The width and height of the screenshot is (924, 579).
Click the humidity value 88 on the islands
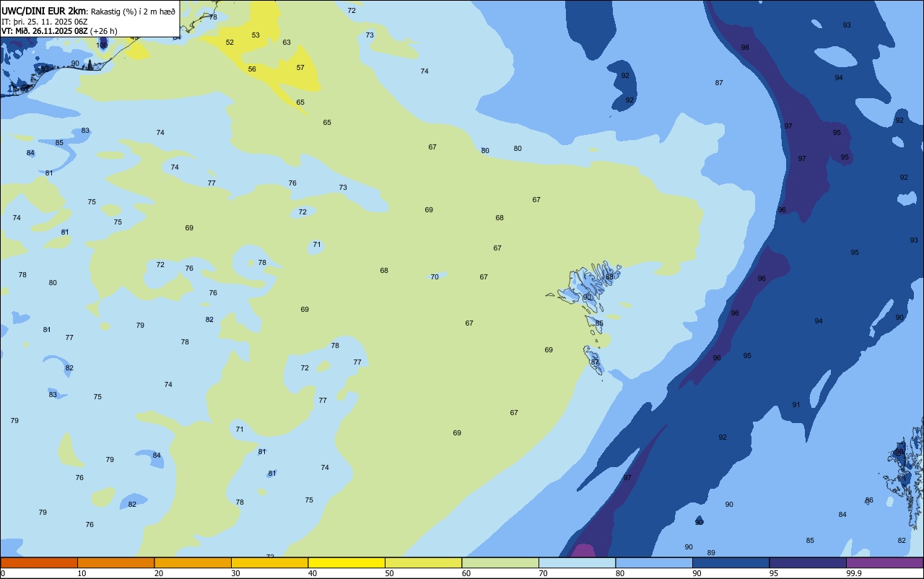[609, 277]
